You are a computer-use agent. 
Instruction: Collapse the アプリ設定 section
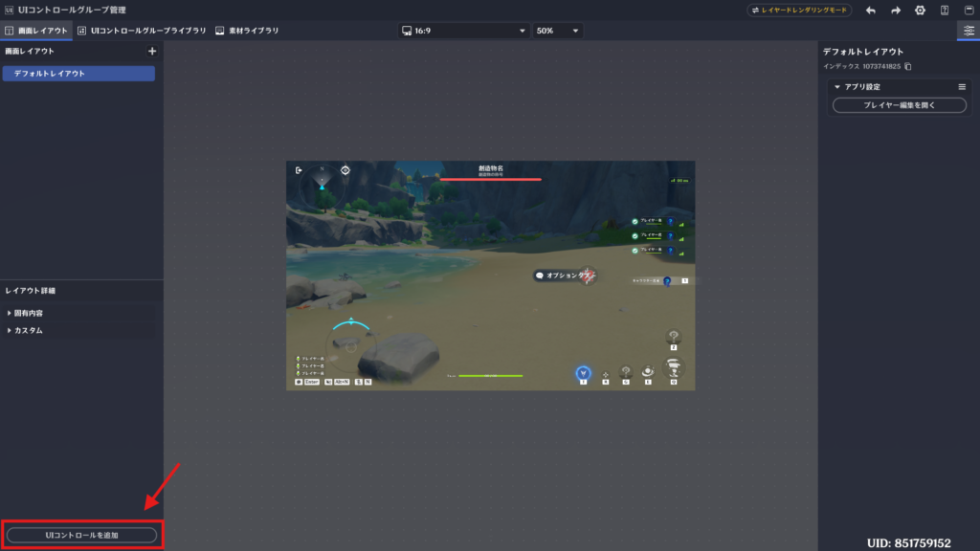[837, 87]
